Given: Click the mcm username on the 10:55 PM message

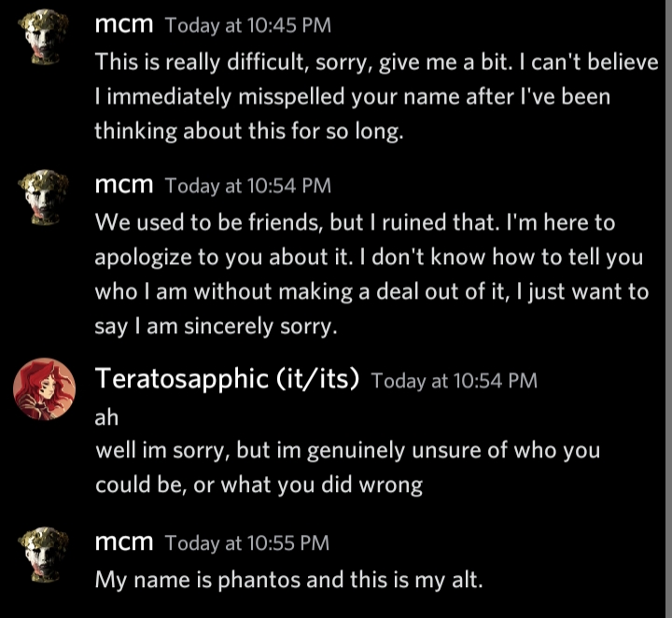Looking at the screenshot, I should (x=124, y=541).
